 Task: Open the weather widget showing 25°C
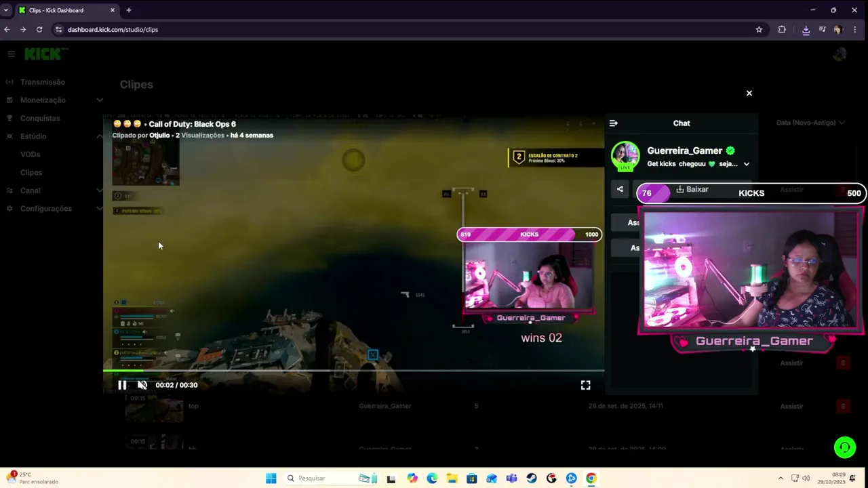tap(33, 478)
